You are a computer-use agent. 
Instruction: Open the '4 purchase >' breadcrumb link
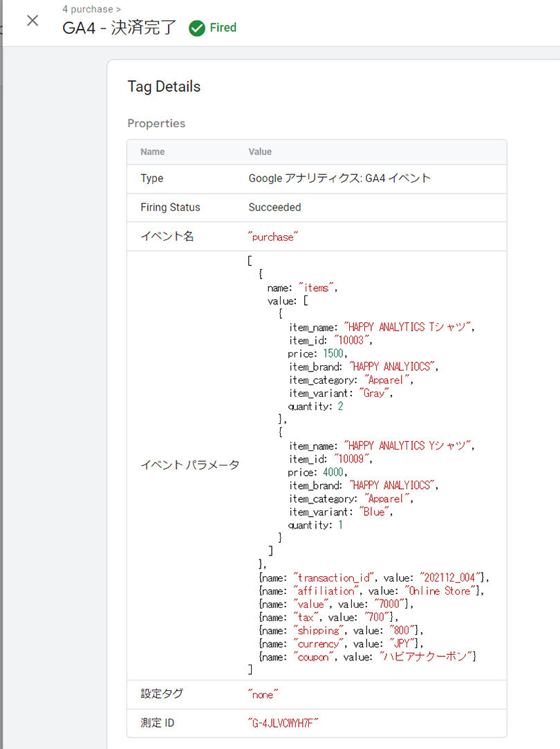pyautogui.click(x=92, y=9)
